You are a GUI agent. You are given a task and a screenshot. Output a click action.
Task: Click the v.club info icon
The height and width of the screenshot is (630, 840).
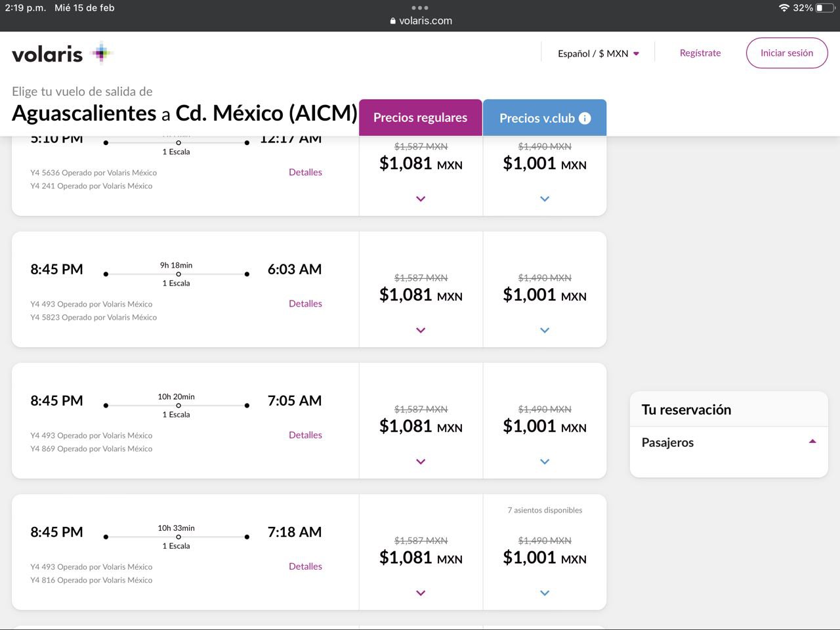585,118
